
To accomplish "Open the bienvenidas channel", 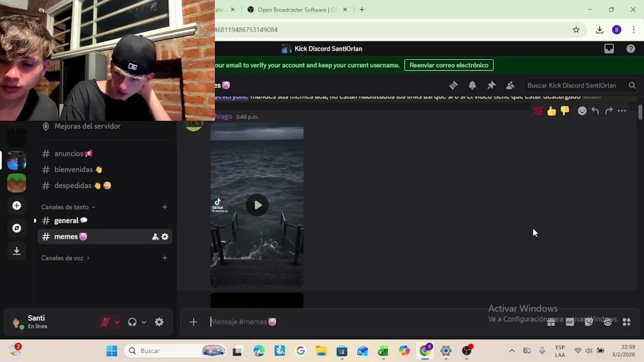I will [x=105, y=169].
